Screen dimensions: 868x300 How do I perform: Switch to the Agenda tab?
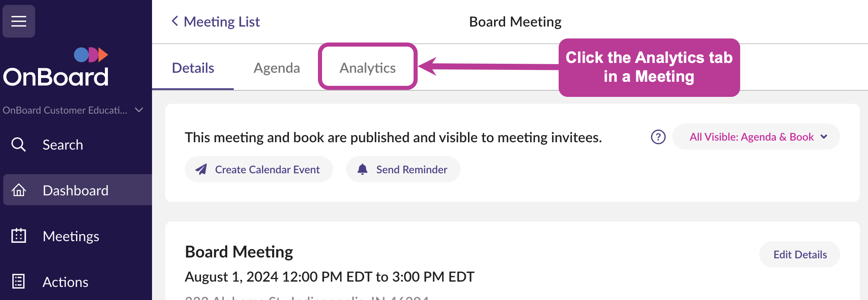[277, 68]
